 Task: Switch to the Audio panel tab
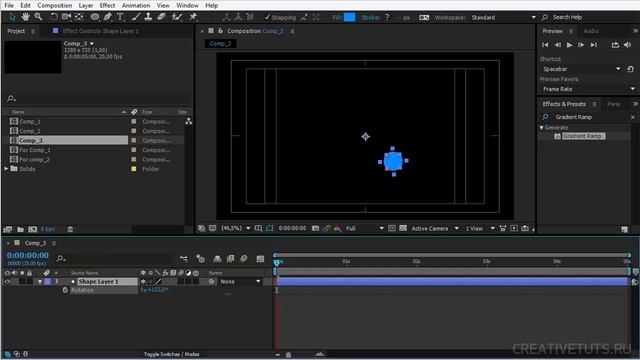click(x=591, y=31)
